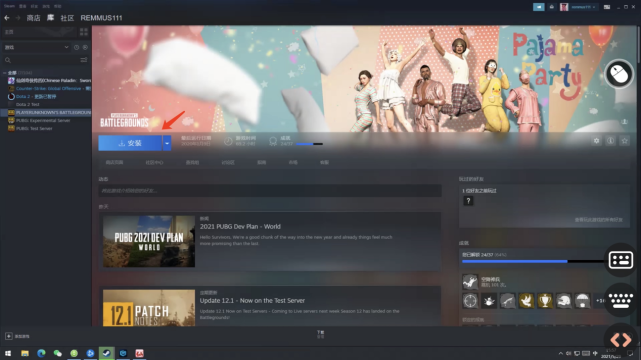The height and width of the screenshot is (360, 641).
Task: Select the Dota 2 Test entry
Action: tap(27, 104)
